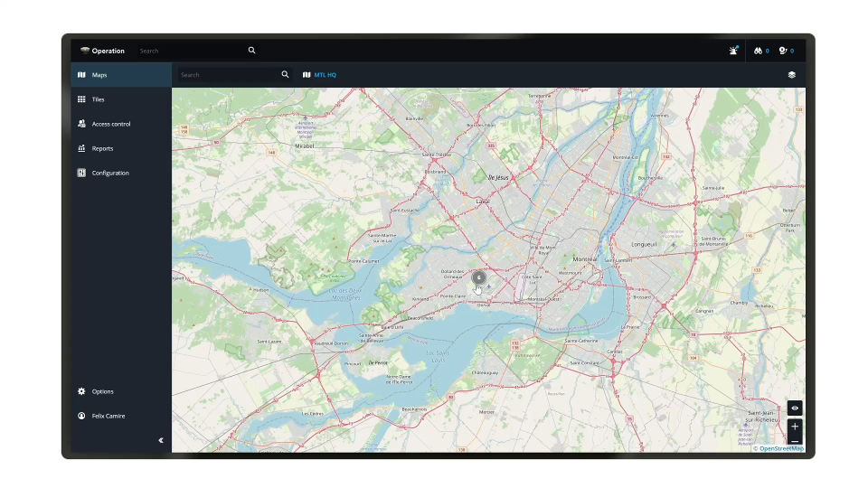868x488 pixels.
Task: Click the Reports chart icon
Action: 81,148
